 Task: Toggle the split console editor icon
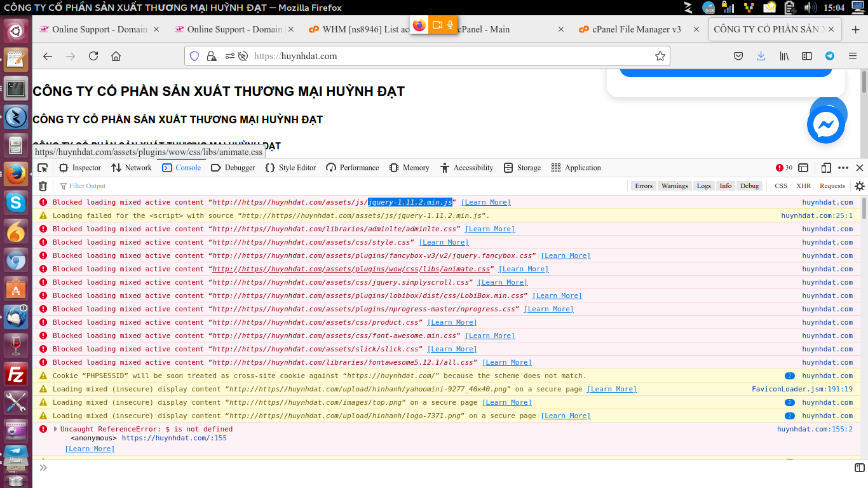pos(859,468)
